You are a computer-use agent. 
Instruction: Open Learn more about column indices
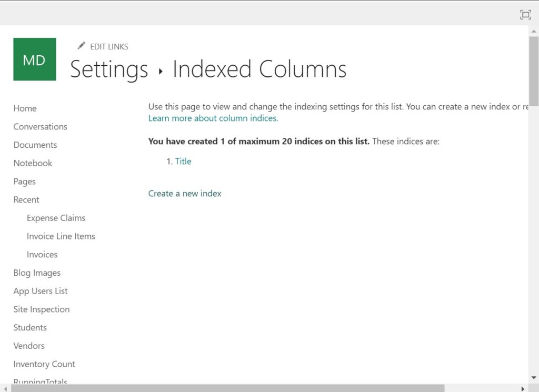(213, 118)
